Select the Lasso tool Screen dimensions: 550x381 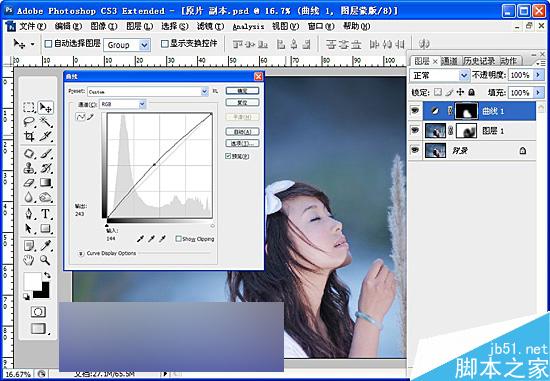pos(29,122)
